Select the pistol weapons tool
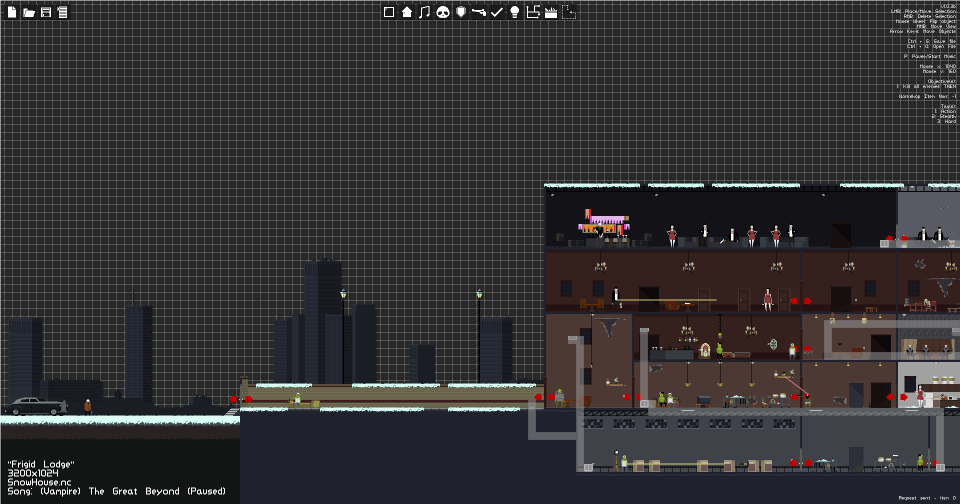The width and height of the screenshot is (960, 504). (x=478, y=12)
